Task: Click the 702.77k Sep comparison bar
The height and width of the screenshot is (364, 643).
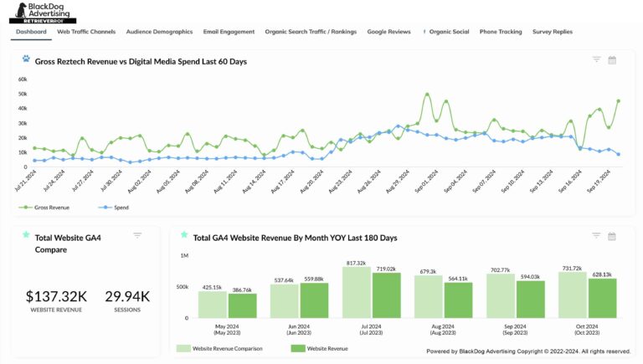Action: pyautogui.click(x=501, y=296)
